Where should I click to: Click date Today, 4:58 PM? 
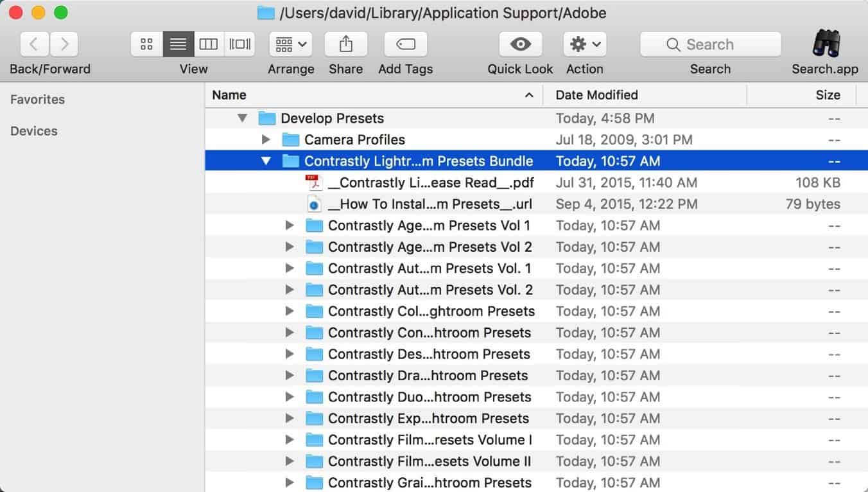[605, 118]
